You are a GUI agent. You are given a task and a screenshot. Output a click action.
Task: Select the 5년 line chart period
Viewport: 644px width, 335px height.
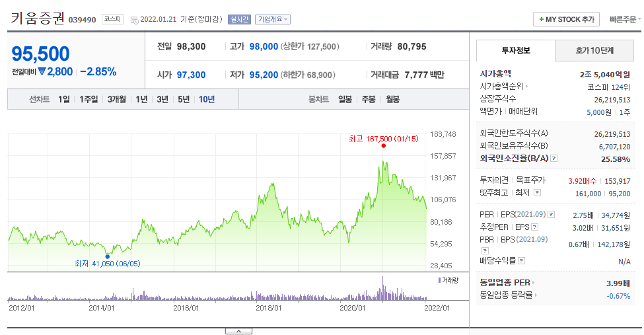184,99
